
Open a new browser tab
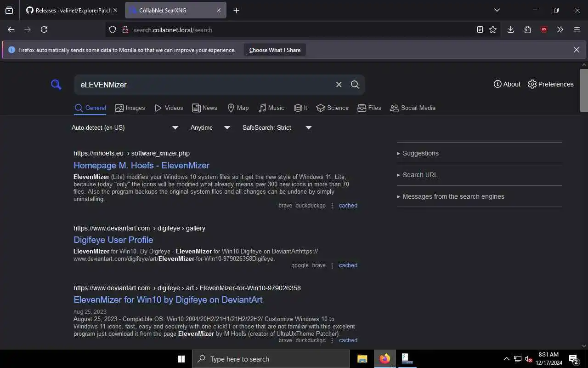236,10
